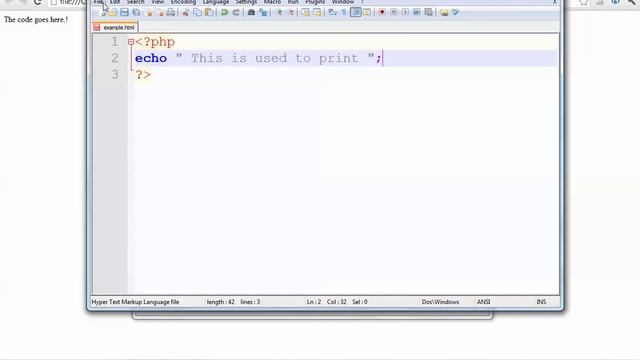Open the Search menu
The width and height of the screenshot is (640, 360).
tap(136, 2)
